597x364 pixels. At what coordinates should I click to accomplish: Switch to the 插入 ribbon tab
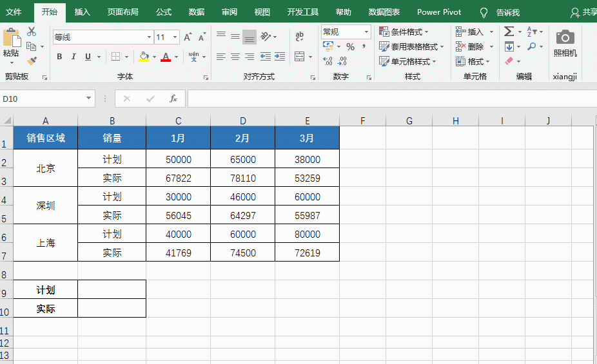pyautogui.click(x=83, y=12)
